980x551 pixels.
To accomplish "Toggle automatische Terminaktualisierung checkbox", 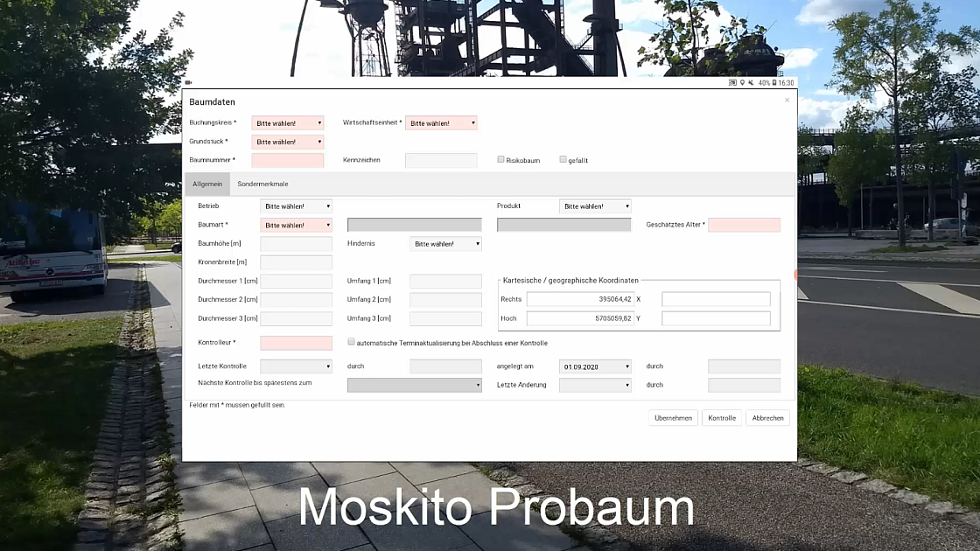I will coord(351,343).
